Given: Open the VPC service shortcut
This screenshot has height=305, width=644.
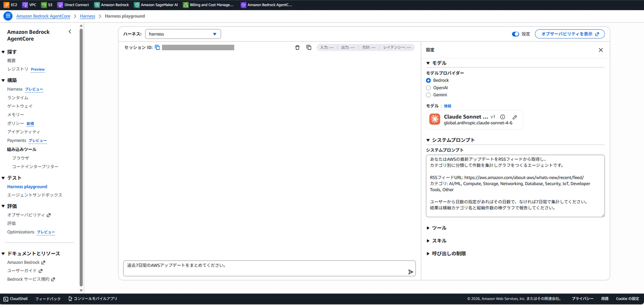Looking at the screenshot, I should pyautogui.click(x=29, y=5).
